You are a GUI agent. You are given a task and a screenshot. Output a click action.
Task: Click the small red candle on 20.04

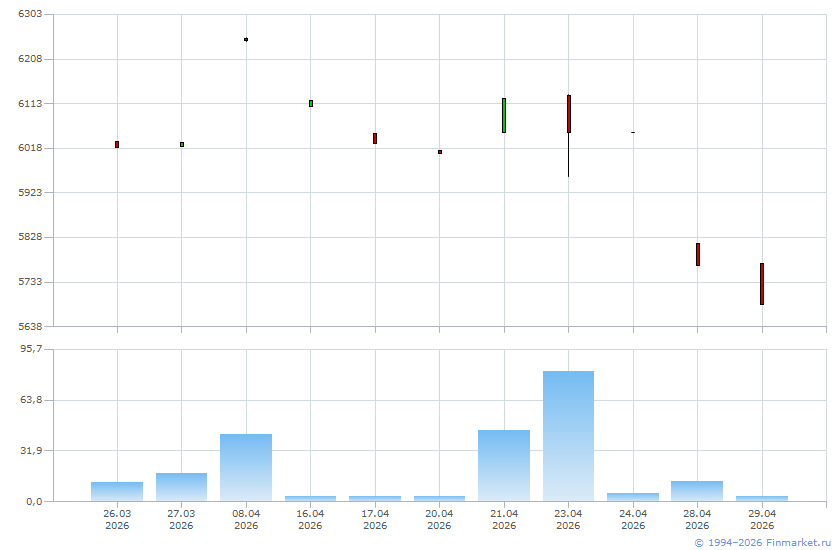tap(440, 152)
